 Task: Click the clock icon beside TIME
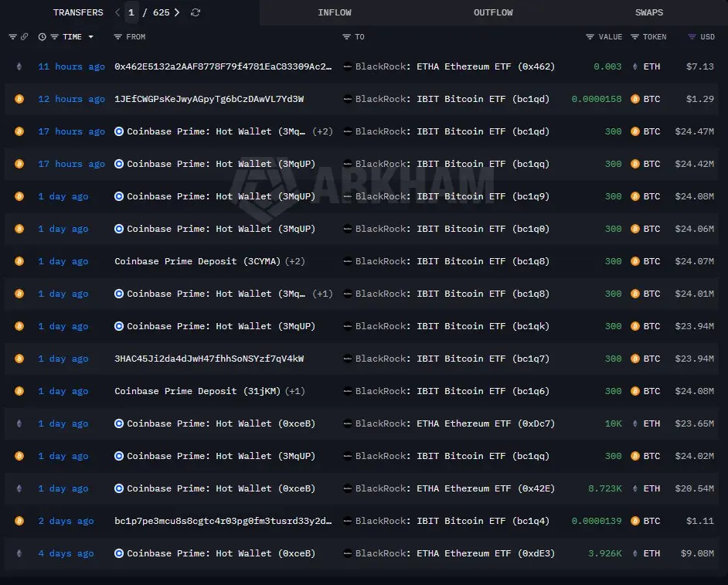click(43, 36)
